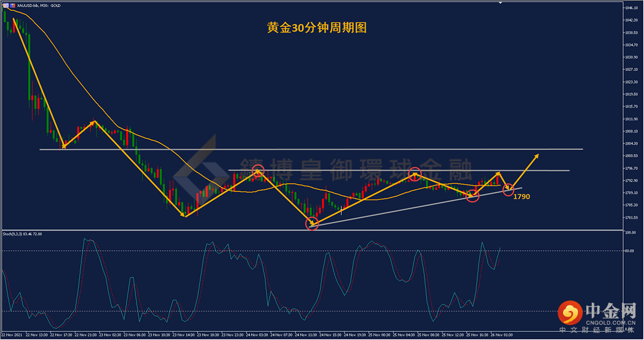This screenshot has height=340, width=644.
Task: Click the 25 Nov 16:30 time label
Action: 477,335
